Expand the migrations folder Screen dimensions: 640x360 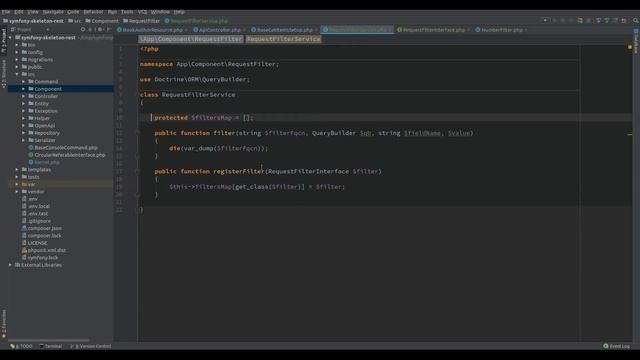click(x=17, y=60)
